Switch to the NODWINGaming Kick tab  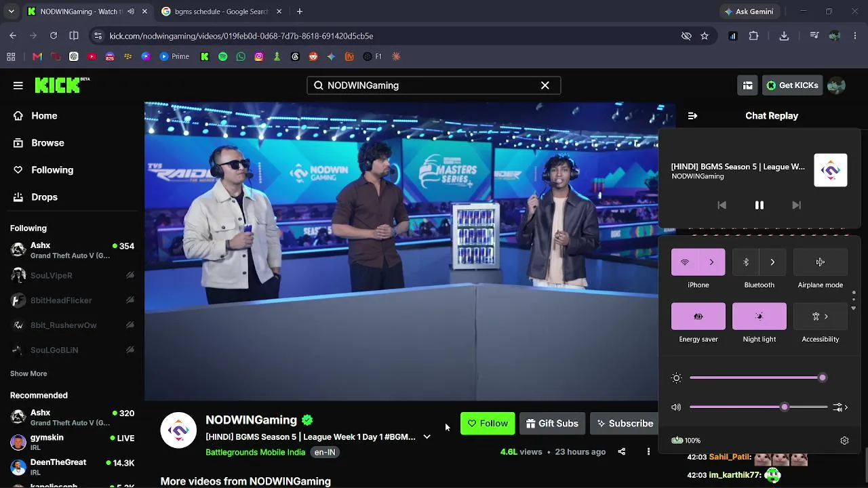tap(81, 12)
